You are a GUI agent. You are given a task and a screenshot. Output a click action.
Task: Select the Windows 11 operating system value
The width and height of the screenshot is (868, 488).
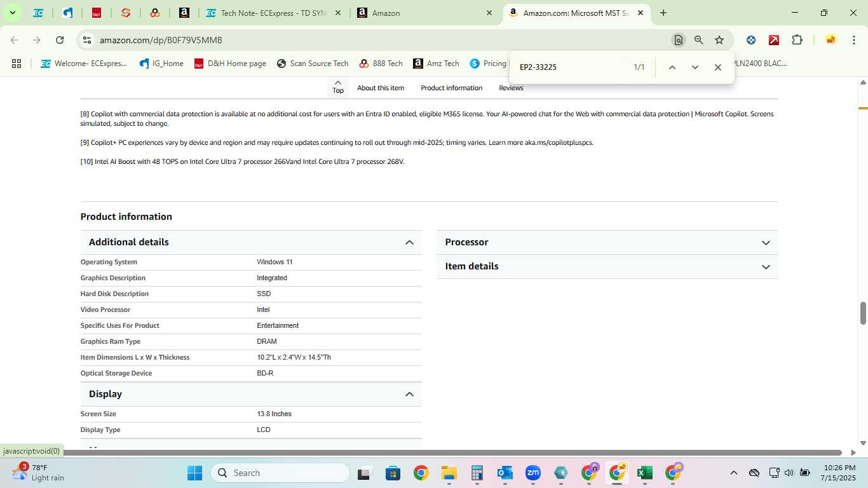click(x=275, y=262)
